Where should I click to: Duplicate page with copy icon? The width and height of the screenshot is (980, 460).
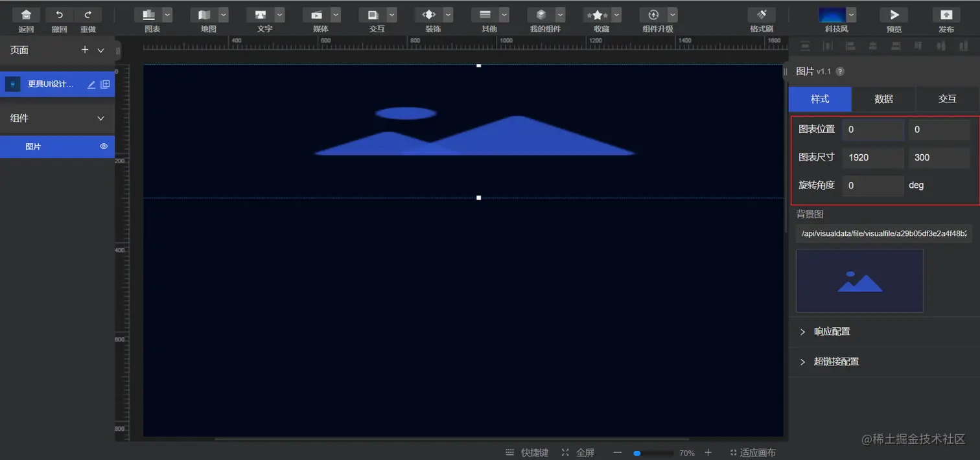coord(105,84)
